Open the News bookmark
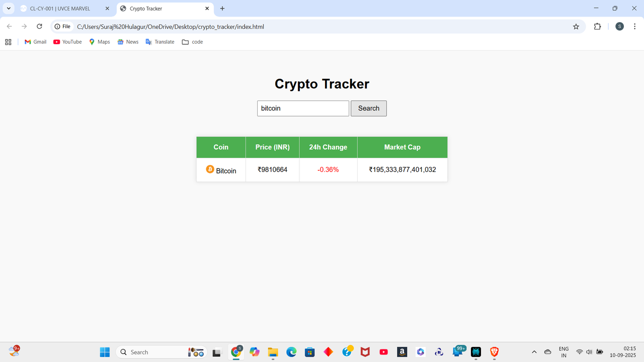Screen dimensions: 644x362 tap(128, 42)
